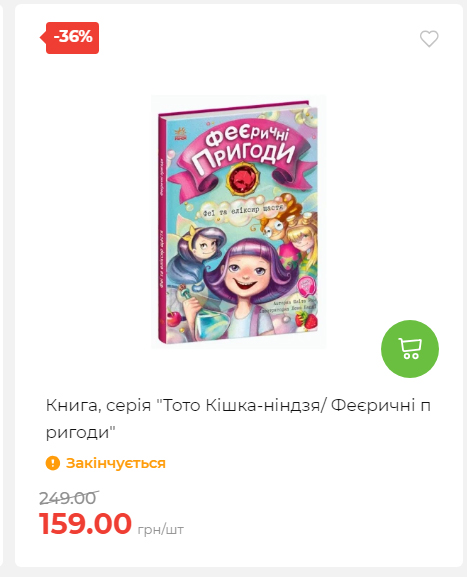Open product title "Книга, серія Тото Кішка-ніндзя"
Screen dimensions: 467x577
point(238,418)
